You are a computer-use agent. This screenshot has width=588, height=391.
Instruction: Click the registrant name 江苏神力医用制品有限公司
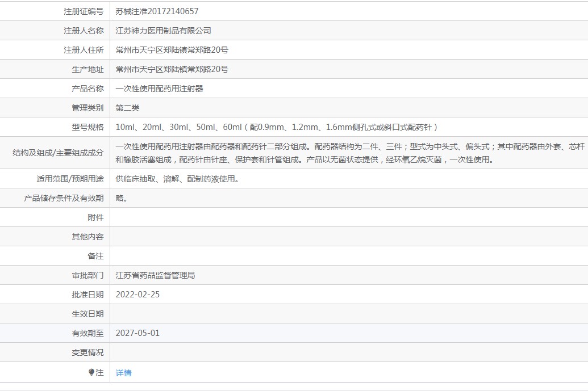[x=163, y=31]
